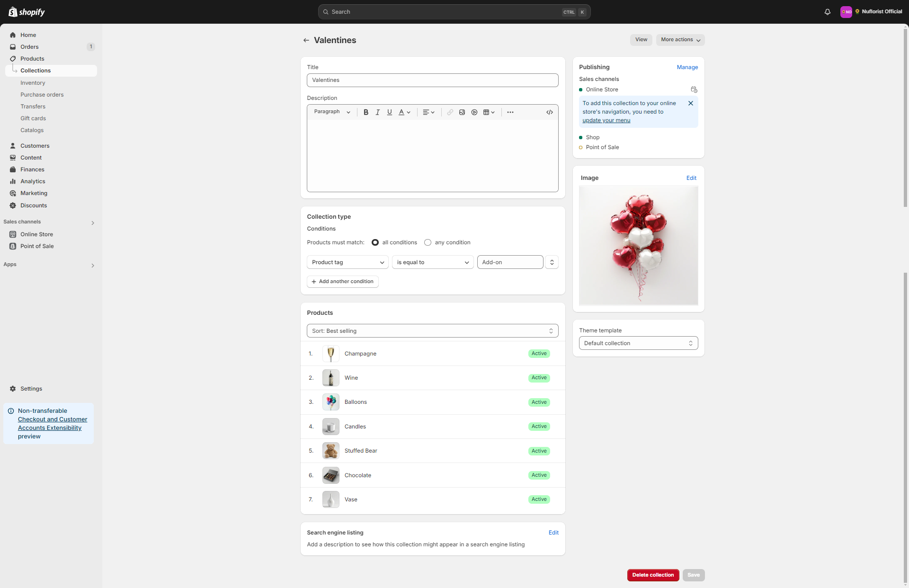
Task: Open Sort: Best selling dropdown
Action: (432, 331)
